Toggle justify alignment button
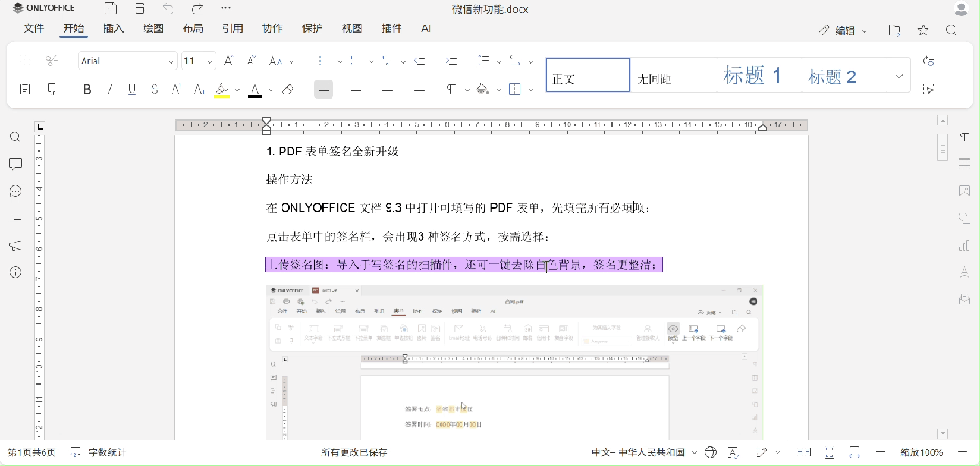The height and width of the screenshot is (466, 980). (420, 89)
